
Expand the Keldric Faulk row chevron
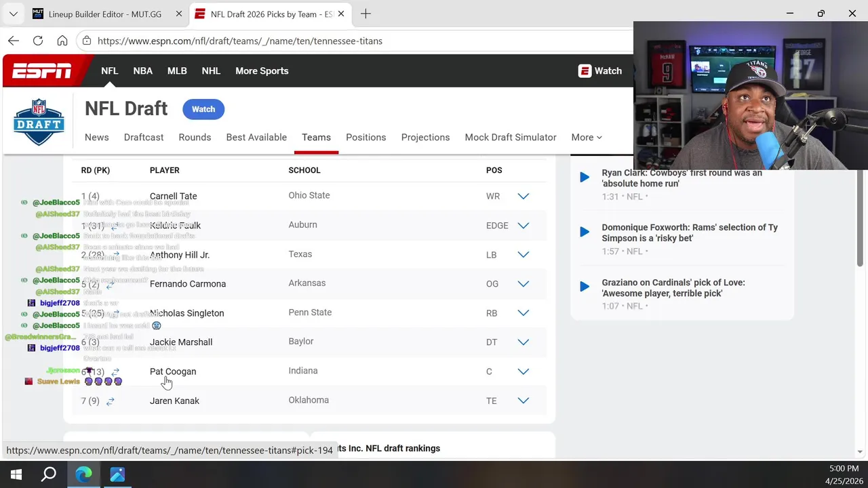pyautogui.click(x=523, y=226)
